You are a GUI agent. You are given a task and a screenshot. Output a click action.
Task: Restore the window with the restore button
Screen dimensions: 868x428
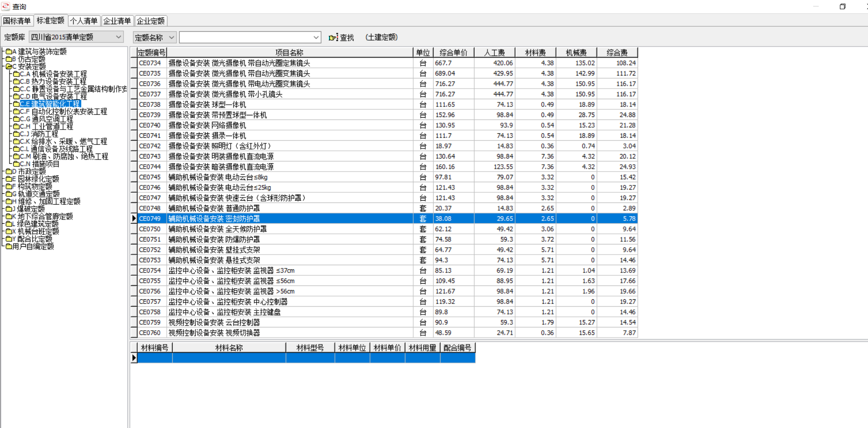[x=843, y=6]
